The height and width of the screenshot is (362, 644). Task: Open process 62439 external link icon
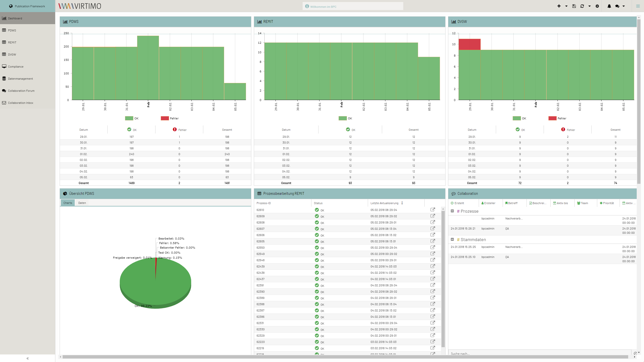[x=433, y=266]
